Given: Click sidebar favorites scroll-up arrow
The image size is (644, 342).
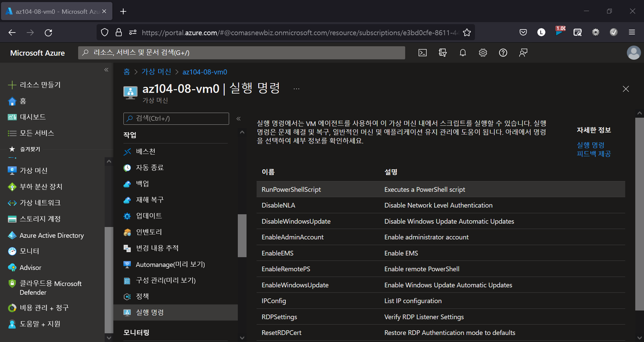Looking at the screenshot, I should (x=109, y=162).
